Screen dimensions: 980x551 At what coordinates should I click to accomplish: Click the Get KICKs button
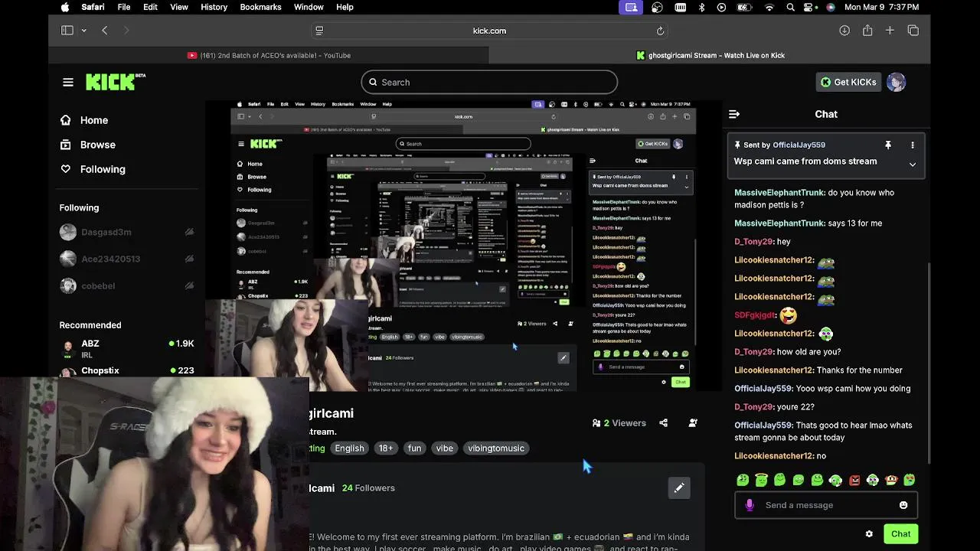pos(848,82)
